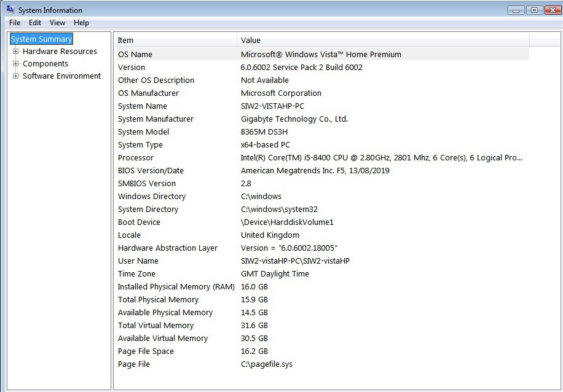563x392 pixels.
Task: Select the Hardware Resources tree item
Action: tap(60, 52)
